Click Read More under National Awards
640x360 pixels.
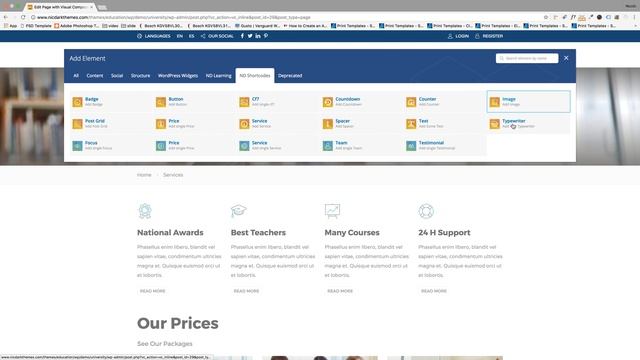coord(153,291)
